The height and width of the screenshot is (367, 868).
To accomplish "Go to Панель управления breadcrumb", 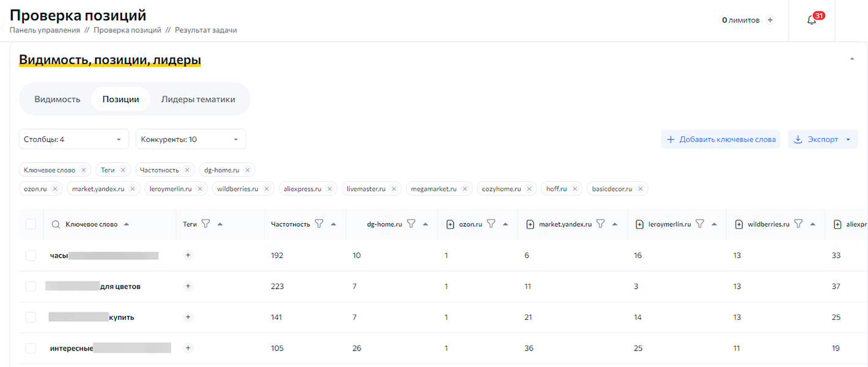I will pyautogui.click(x=45, y=30).
